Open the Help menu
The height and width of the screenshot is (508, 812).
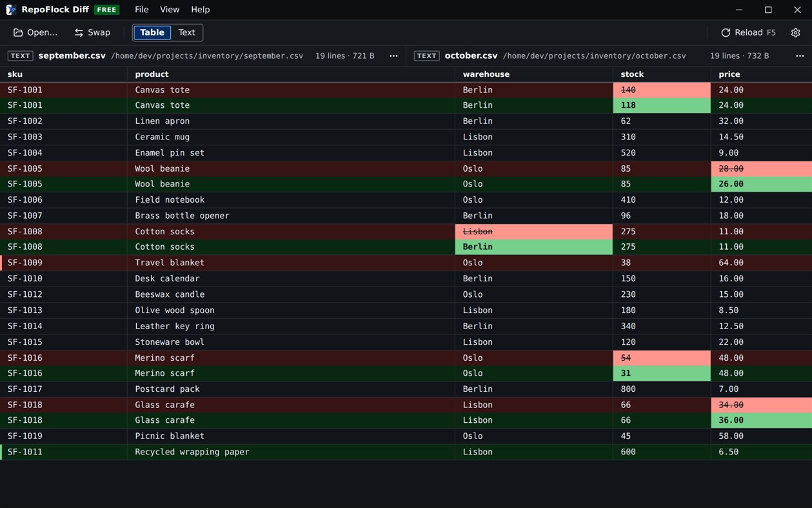coord(201,10)
